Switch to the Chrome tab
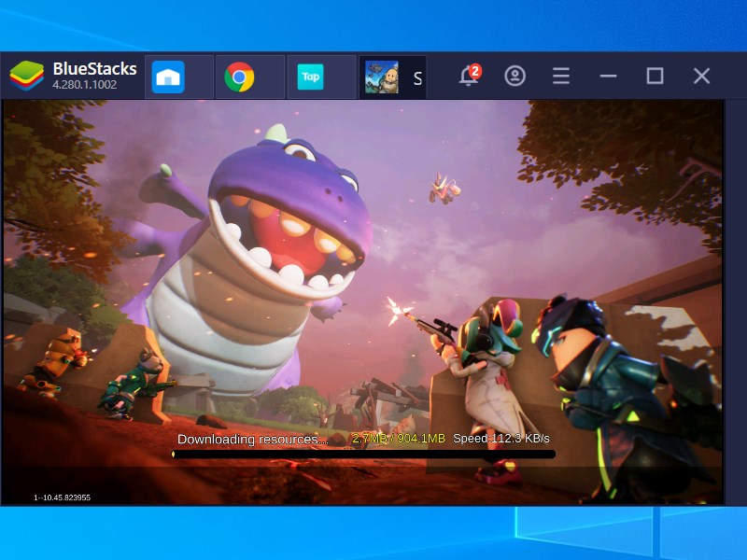Screen dimensions: 747x560 pos(249,77)
